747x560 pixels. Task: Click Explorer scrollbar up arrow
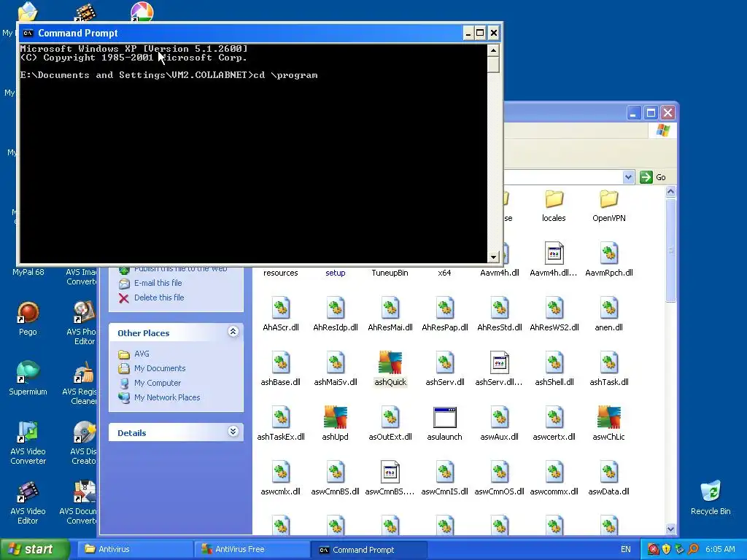point(671,192)
